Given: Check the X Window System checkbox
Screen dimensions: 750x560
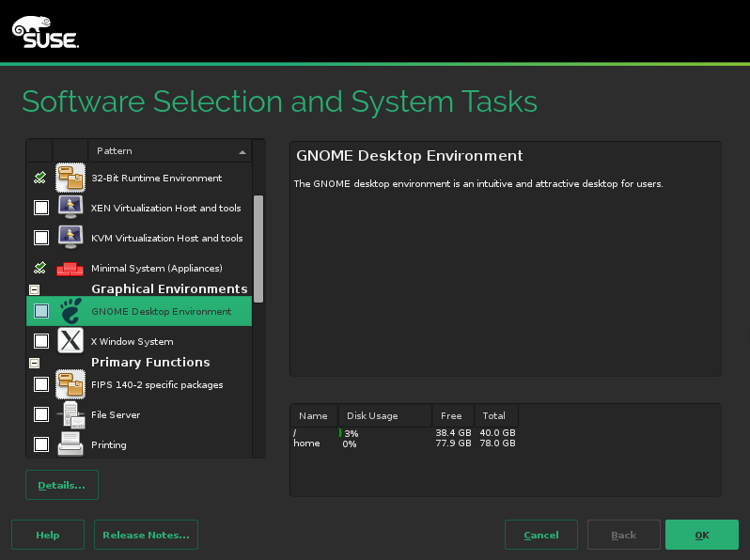Looking at the screenshot, I should (x=41, y=341).
